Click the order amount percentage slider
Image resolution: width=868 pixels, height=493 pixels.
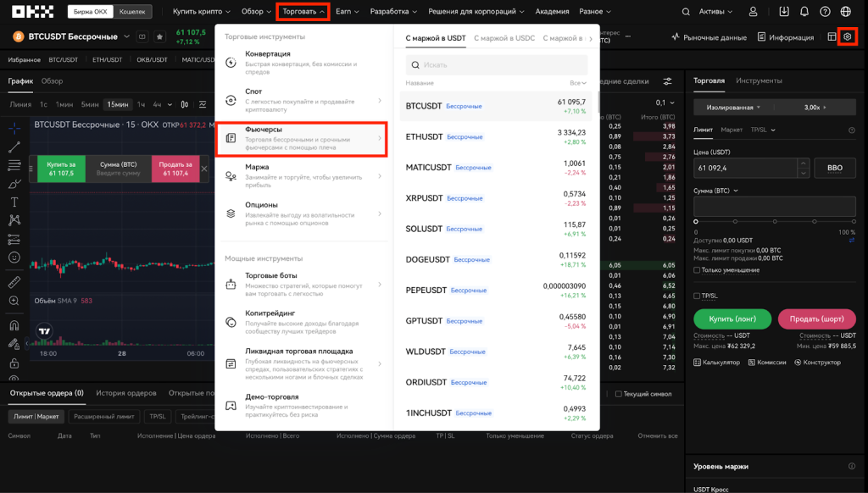[775, 220]
